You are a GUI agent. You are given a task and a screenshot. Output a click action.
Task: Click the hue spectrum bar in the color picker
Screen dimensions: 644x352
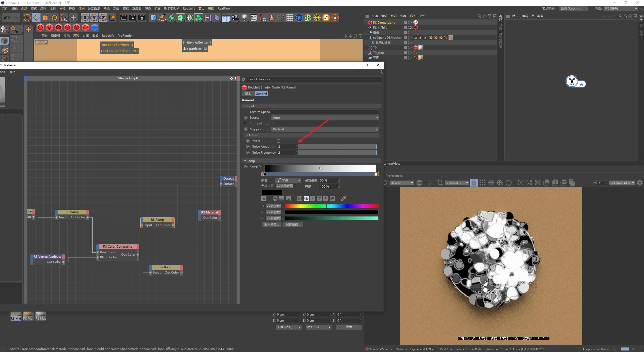pyautogui.click(x=332, y=206)
